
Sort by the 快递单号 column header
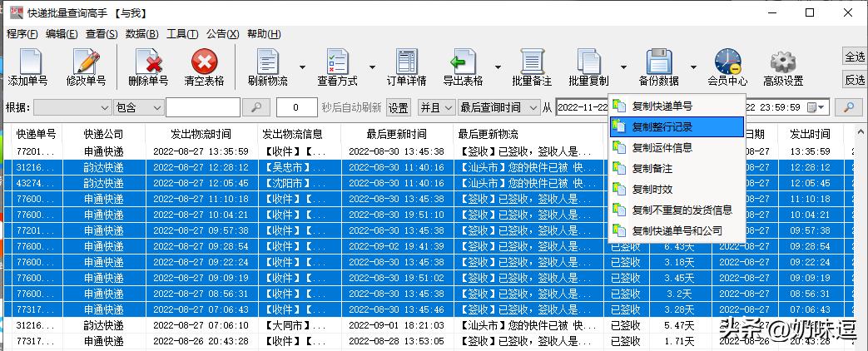click(x=36, y=134)
